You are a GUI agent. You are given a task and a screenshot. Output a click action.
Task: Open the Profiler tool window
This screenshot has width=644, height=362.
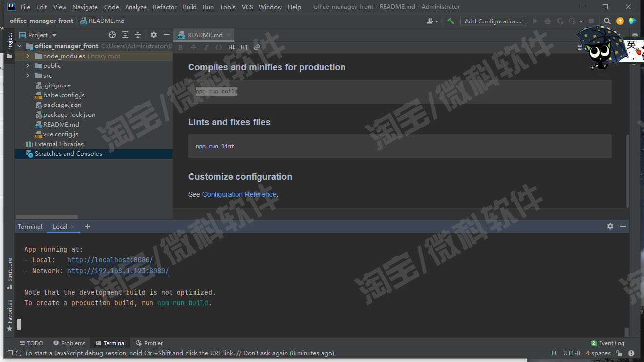pos(149,343)
